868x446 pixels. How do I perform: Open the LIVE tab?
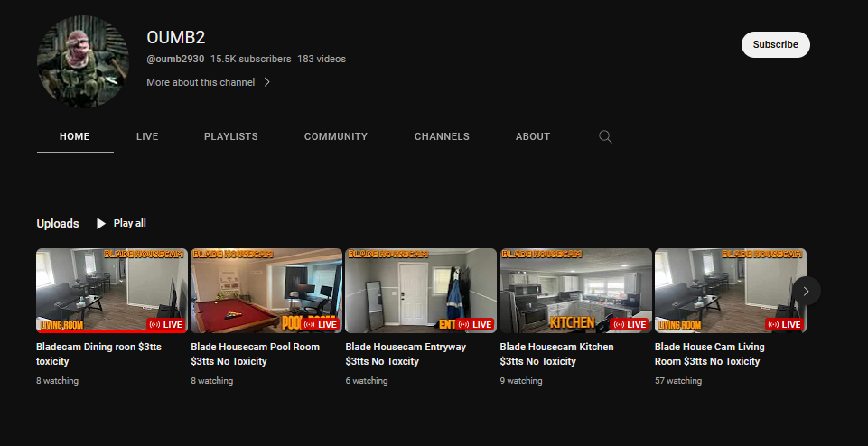[x=147, y=136]
